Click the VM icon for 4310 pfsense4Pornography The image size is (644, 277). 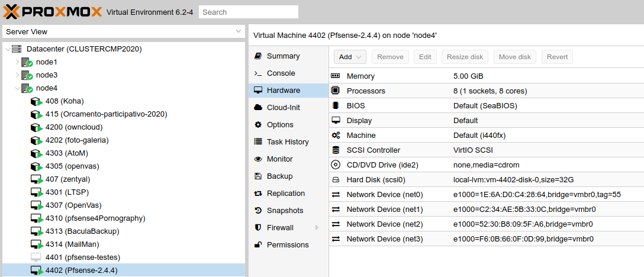tap(37, 218)
